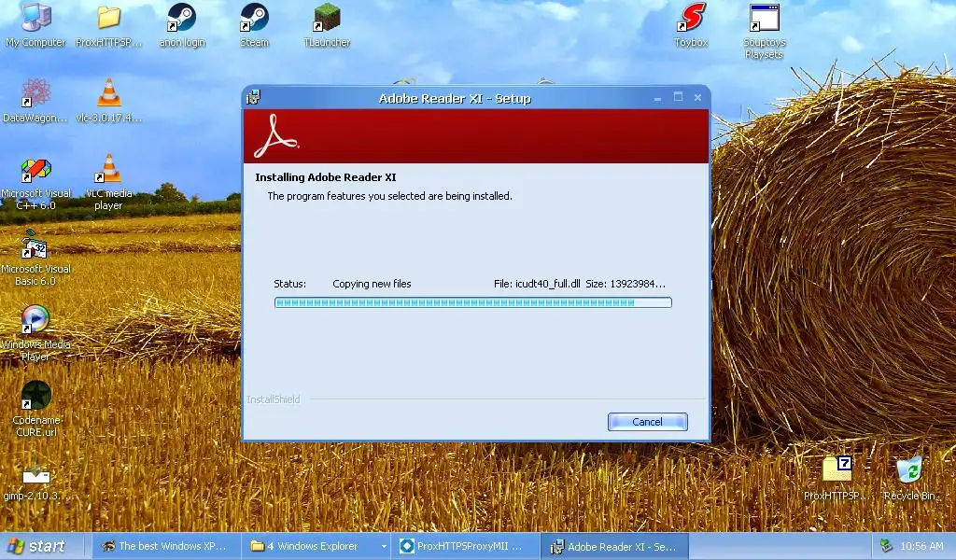Click the 'Installing Adobe Reader XI' heading

coord(326,177)
